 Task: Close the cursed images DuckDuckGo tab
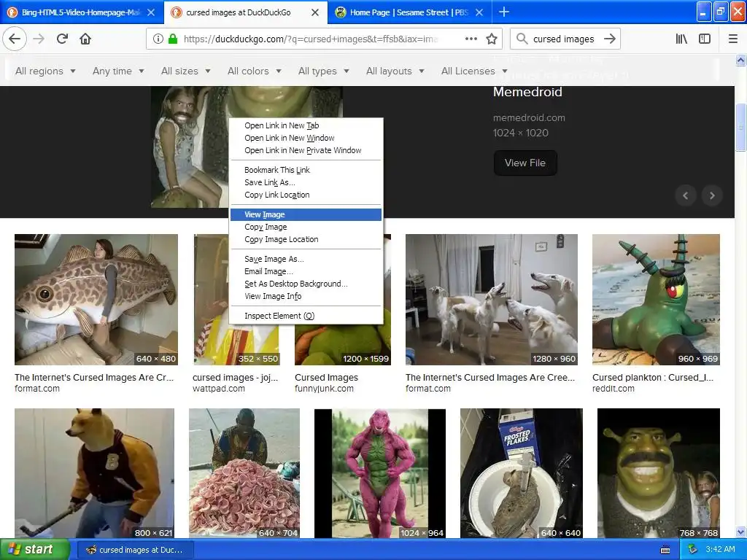315,12
